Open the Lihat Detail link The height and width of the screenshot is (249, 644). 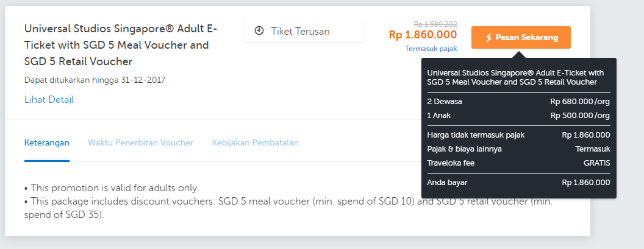coord(49,99)
